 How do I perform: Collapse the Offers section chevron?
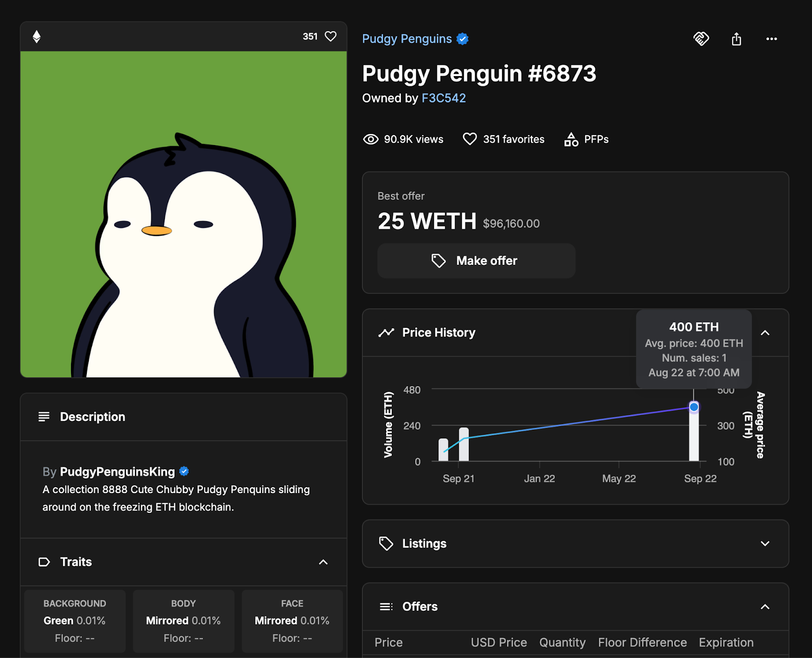(x=765, y=607)
